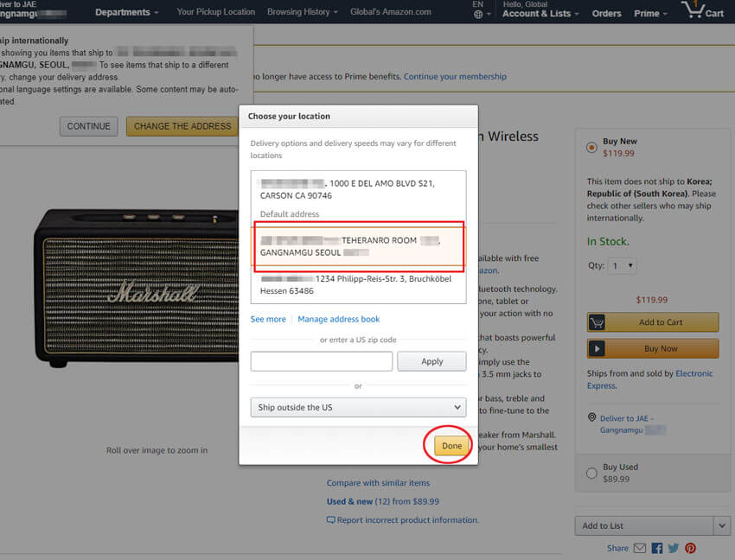Open Used & new (12) offers link
This screenshot has height=560, width=735.
[383, 501]
